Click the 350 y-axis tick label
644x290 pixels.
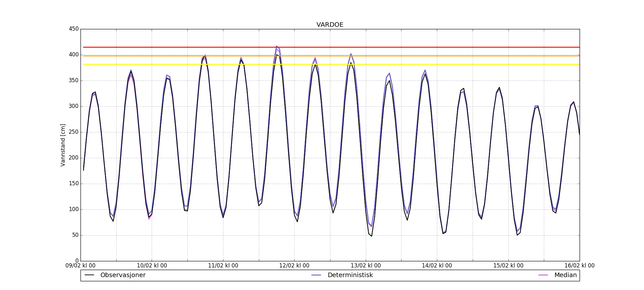tap(74, 81)
